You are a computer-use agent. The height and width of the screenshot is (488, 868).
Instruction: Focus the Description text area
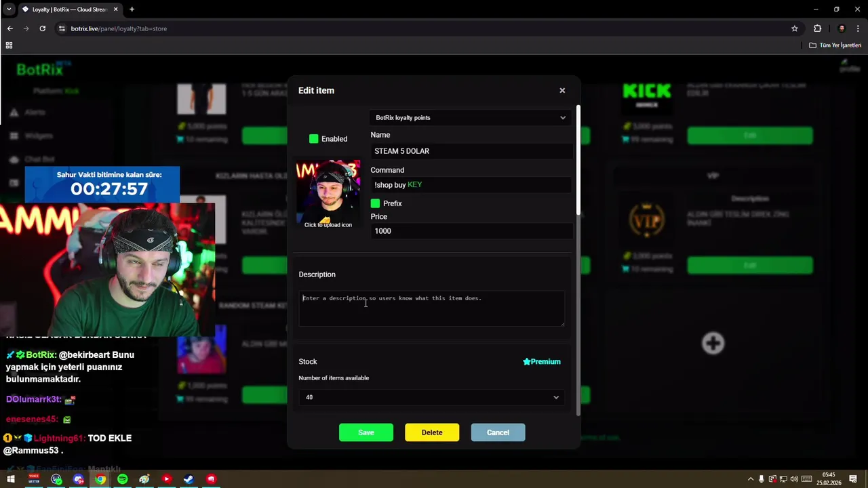[431, 308]
